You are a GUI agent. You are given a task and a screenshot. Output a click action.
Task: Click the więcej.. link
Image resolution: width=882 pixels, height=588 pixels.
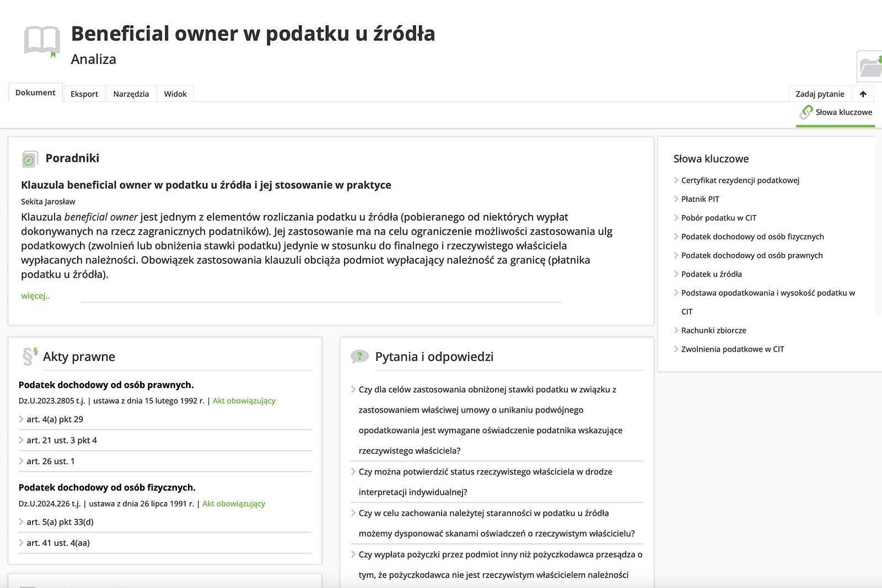coord(35,296)
